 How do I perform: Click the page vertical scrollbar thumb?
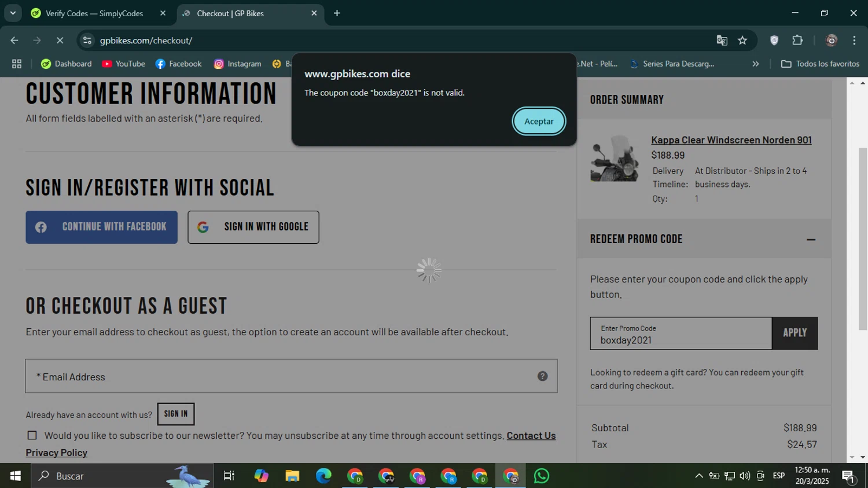(x=863, y=239)
